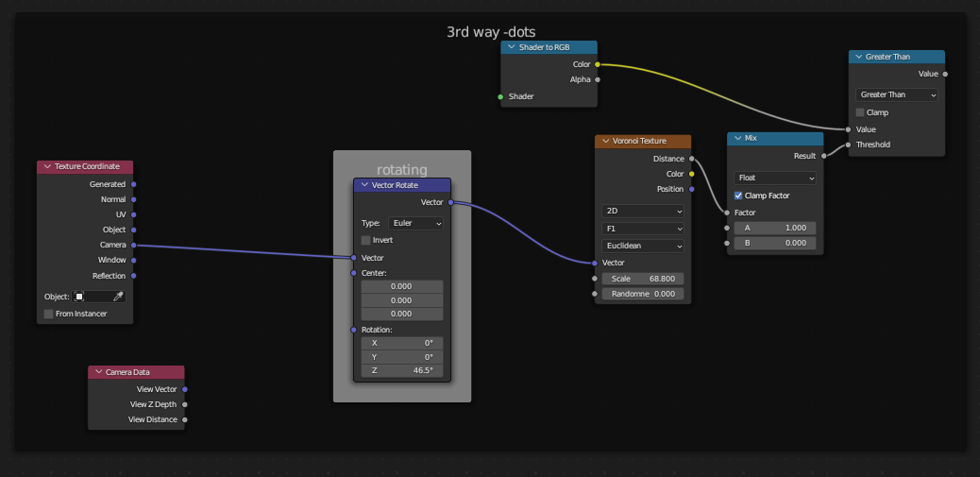This screenshot has width=980, height=477.
Task: Click the Generated output socket
Action: pyautogui.click(x=134, y=184)
